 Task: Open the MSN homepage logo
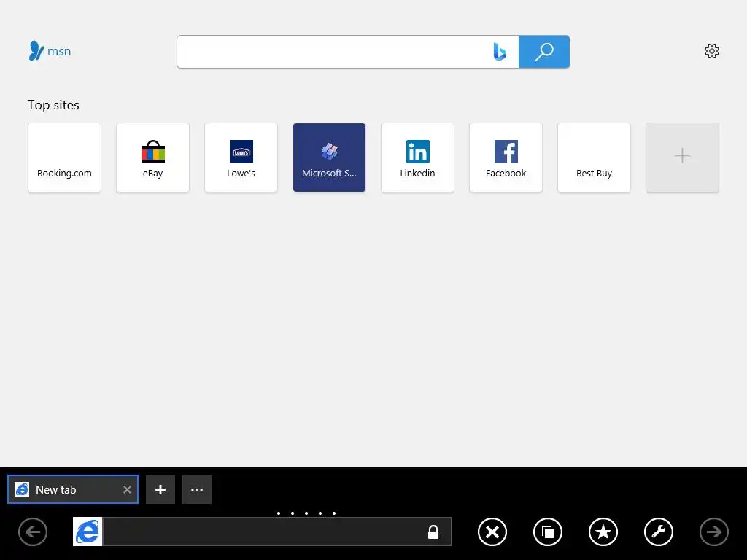coord(50,51)
